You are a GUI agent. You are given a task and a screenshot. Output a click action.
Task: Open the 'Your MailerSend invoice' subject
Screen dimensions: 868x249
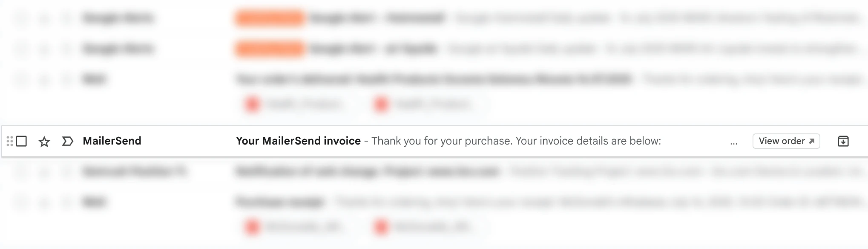(298, 141)
